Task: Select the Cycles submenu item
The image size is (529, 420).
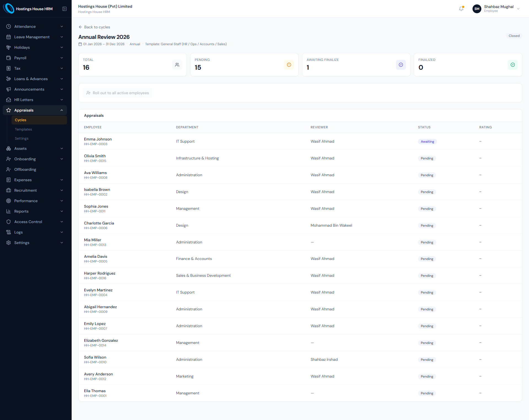Action: pos(39,120)
